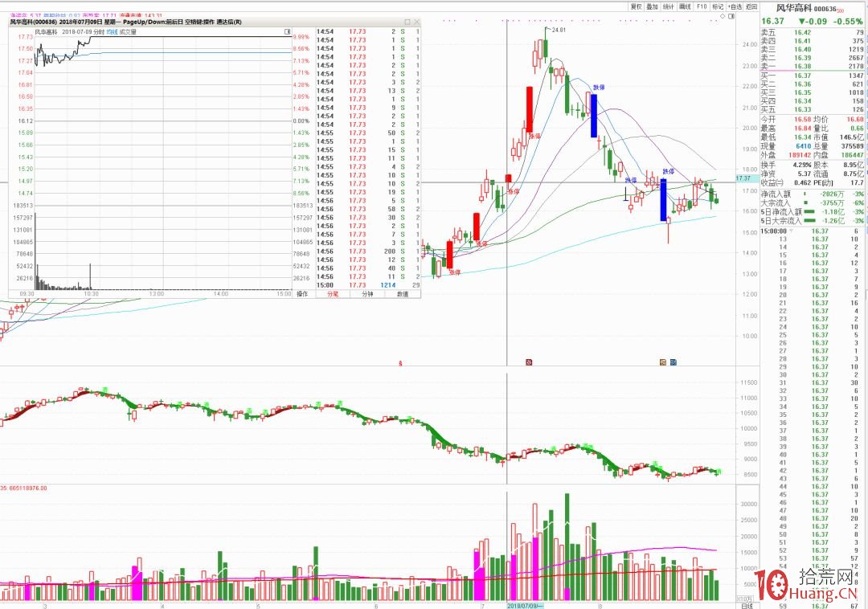The height and width of the screenshot is (609, 868).
Task: Click the stock code 000636
Action: pyautogui.click(x=825, y=8)
